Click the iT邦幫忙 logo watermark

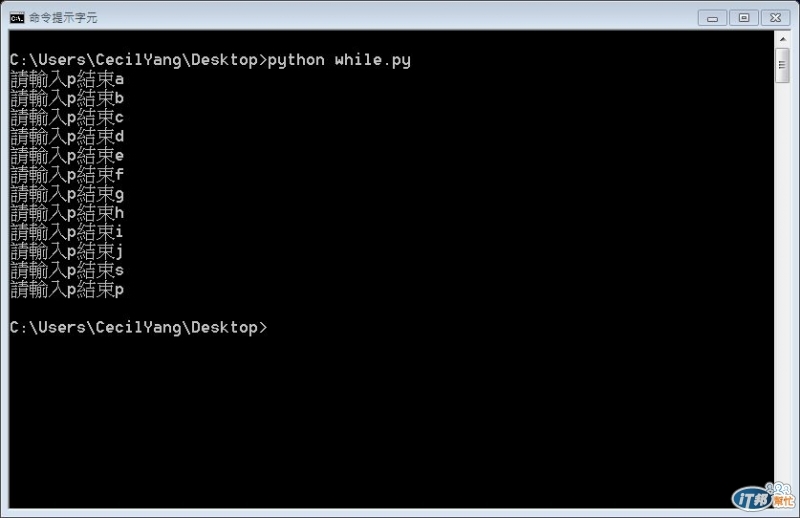coord(763,496)
